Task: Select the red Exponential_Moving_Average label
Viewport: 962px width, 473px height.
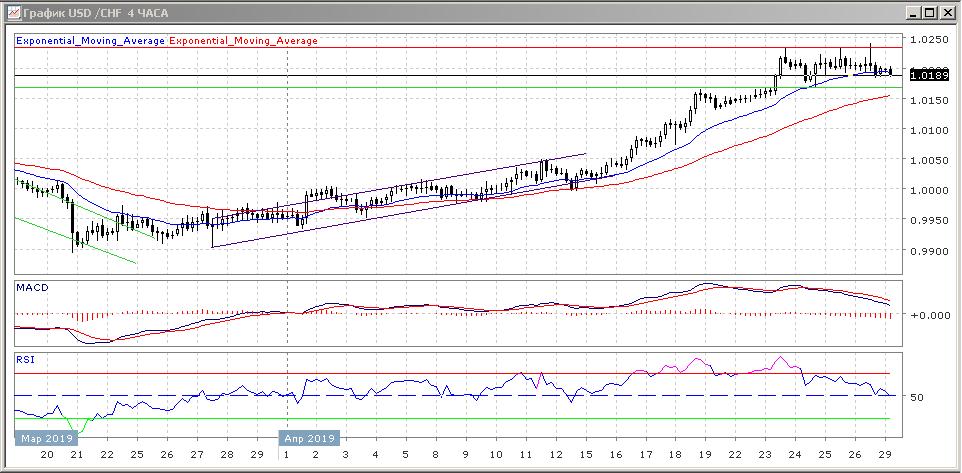Action: tap(244, 41)
